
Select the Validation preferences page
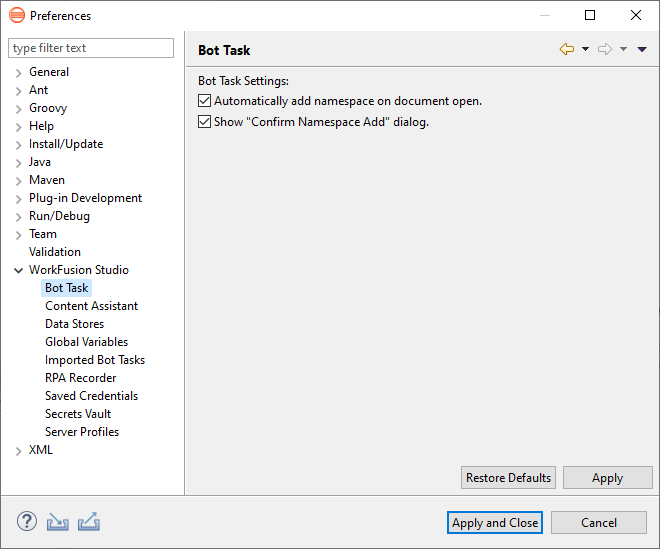[55, 252]
